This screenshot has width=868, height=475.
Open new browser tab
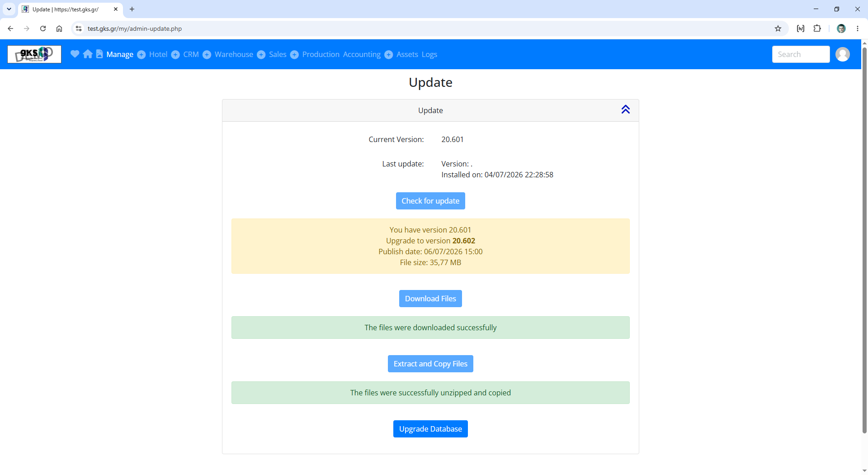132,9
